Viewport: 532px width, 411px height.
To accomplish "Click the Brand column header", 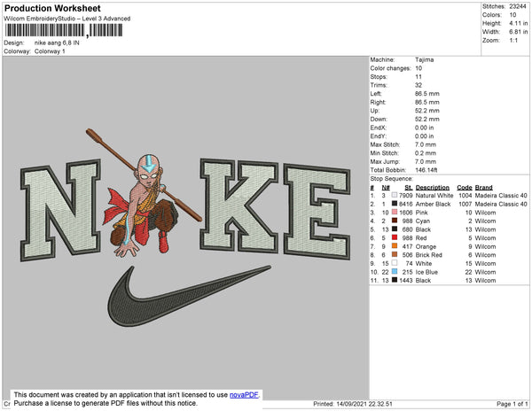I will 483,188.
